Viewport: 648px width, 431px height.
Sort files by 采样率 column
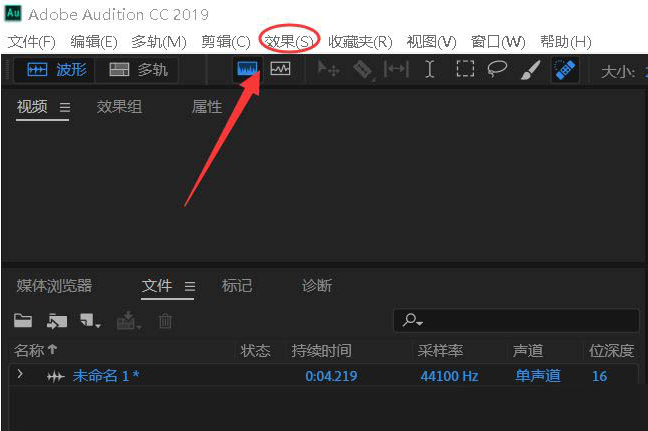point(440,351)
